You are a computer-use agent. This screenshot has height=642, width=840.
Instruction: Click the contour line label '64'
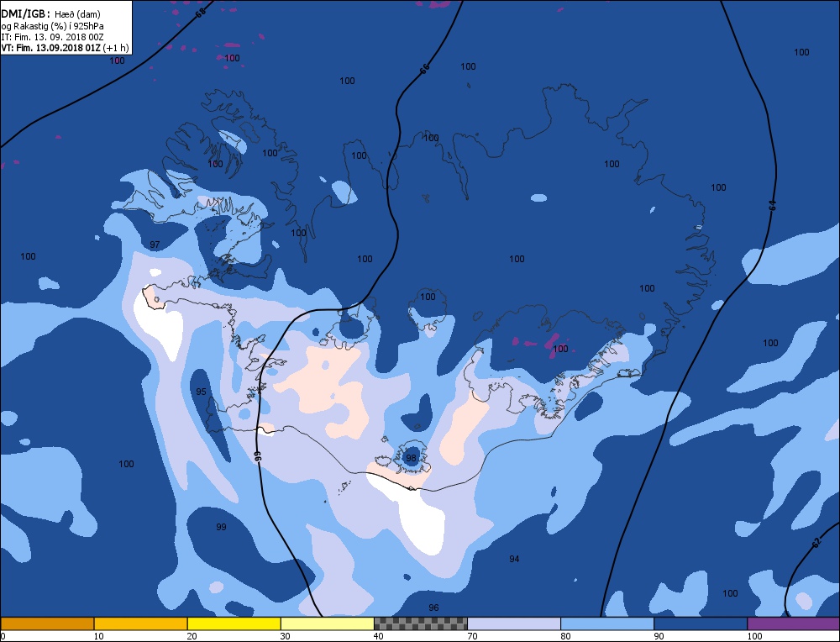pos(772,205)
